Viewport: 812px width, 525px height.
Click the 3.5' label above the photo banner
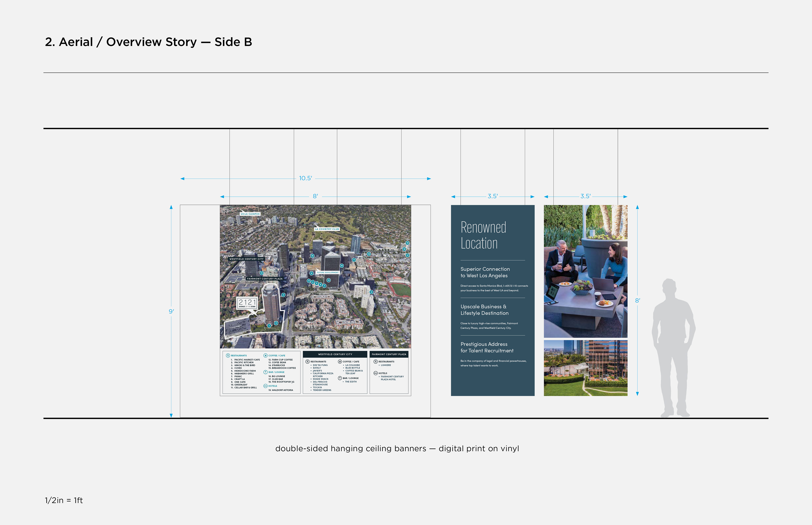(x=586, y=196)
